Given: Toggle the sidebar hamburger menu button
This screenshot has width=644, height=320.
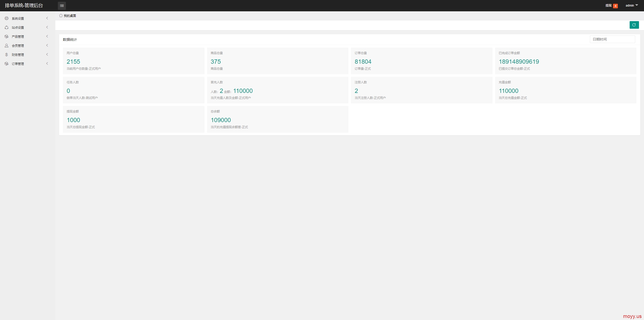Looking at the screenshot, I should click(x=62, y=6).
